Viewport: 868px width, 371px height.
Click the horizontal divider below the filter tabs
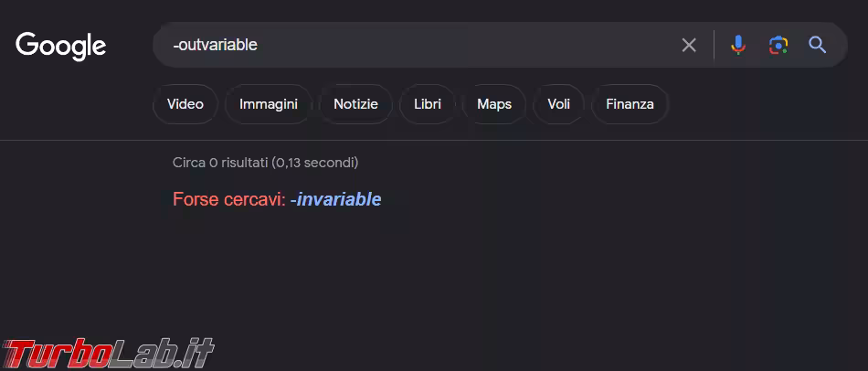pyautogui.click(x=434, y=140)
